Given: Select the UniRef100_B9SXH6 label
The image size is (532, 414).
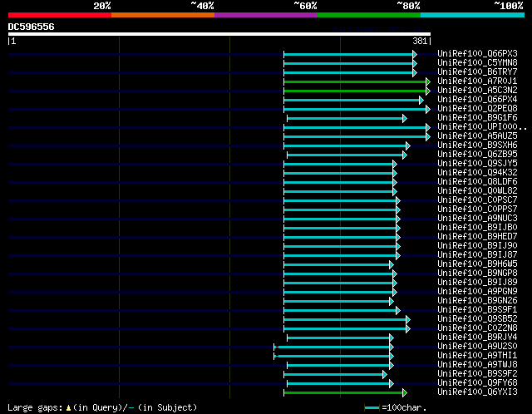Looking at the screenshot, I should point(477,145).
